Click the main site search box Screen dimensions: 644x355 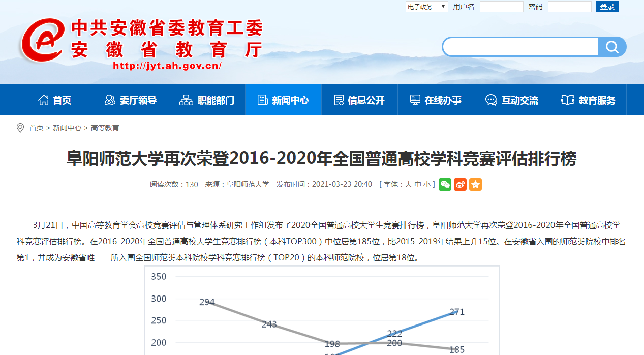coord(520,47)
